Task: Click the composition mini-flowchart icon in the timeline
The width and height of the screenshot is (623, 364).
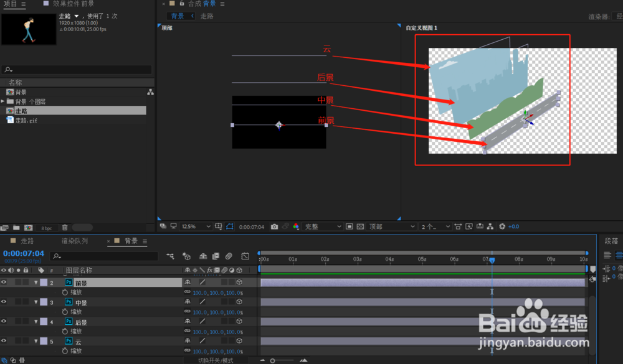Action: (170, 256)
